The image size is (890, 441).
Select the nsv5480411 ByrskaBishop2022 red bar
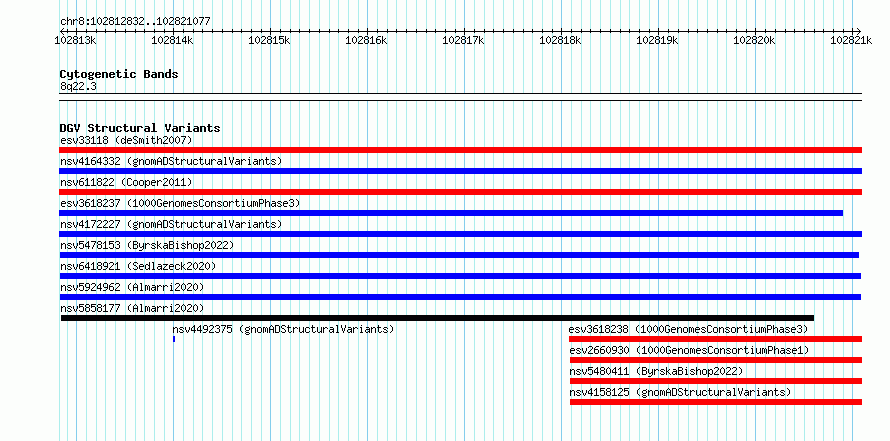point(716,381)
